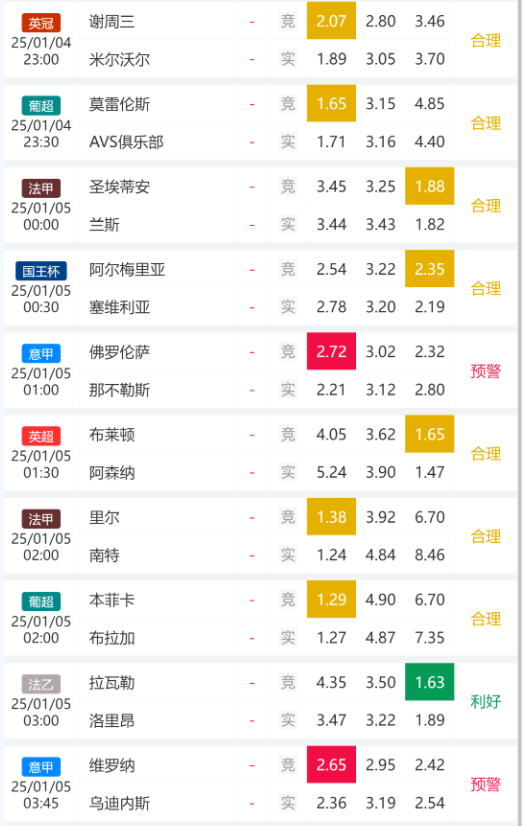Viewport: 523px width, 826px height.
Task: Select 1.38 odds for 里尔
Action: point(331,517)
